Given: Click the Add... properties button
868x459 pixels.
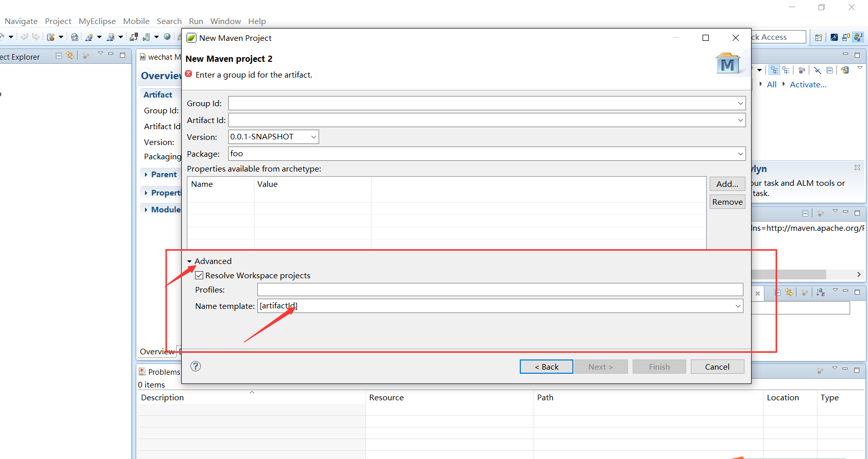Looking at the screenshot, I should [x=727, y=184].
